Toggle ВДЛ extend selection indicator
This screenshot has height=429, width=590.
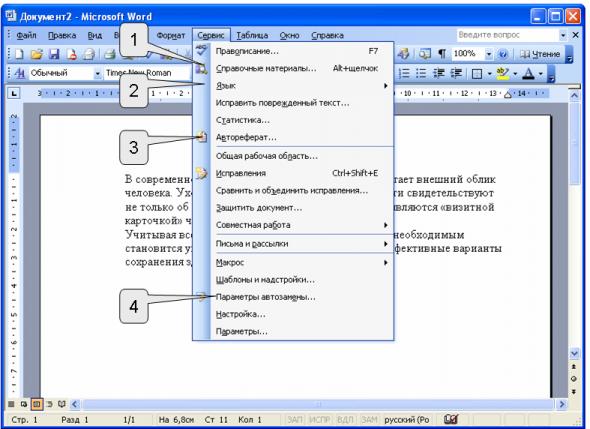(345, 419)
